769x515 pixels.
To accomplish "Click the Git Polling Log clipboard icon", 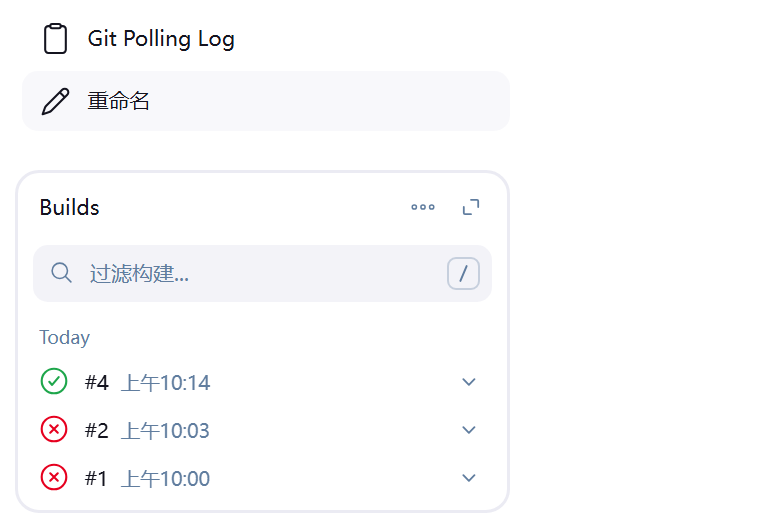I will tap(55, 38).
